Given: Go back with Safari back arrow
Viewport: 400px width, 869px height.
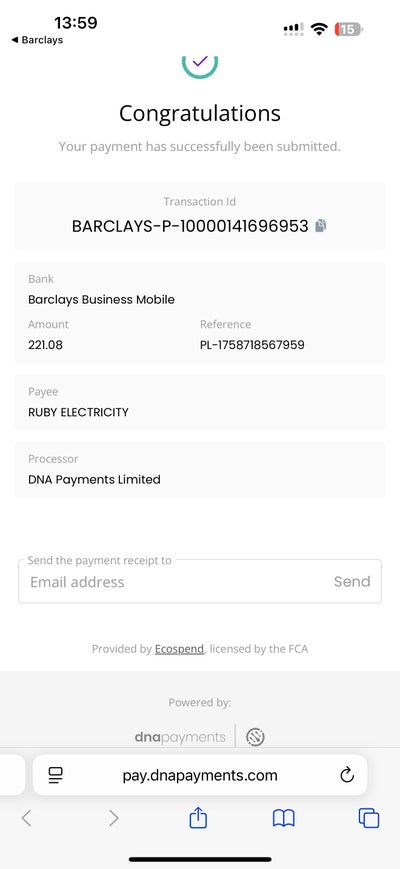Looking at the screenshot, I should (x=27, y=818).
